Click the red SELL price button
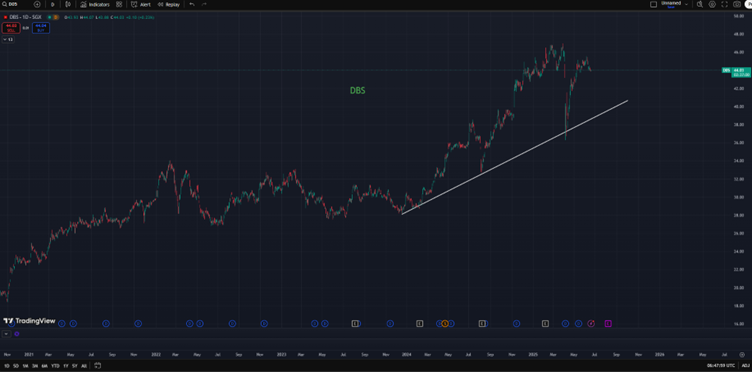 [x=11, y=28]
